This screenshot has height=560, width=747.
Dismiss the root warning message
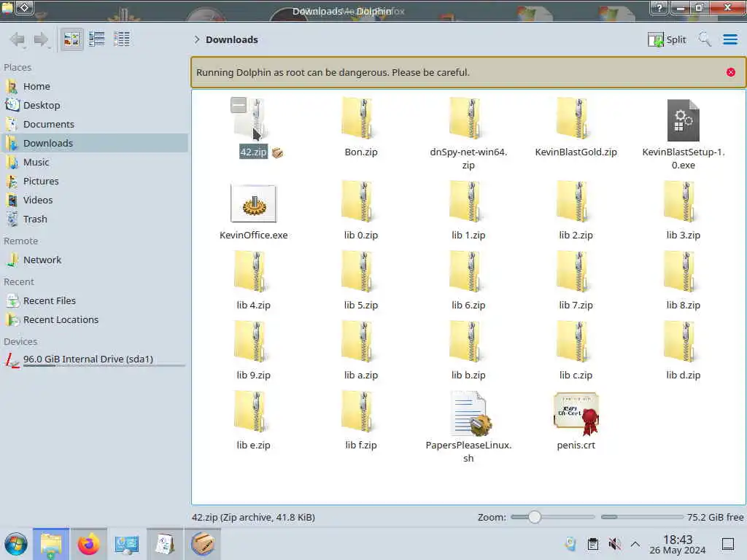pyautogui.click(x=730, y=72)
